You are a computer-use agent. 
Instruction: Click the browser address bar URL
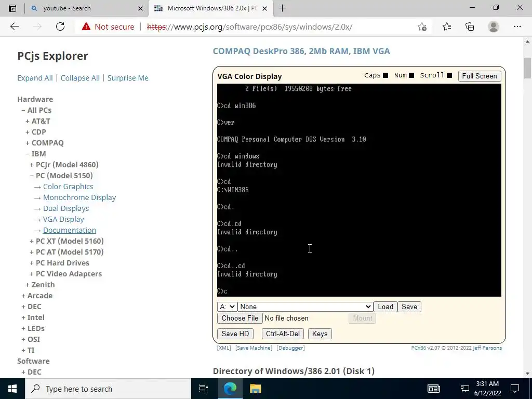click(x=249, y=27)
